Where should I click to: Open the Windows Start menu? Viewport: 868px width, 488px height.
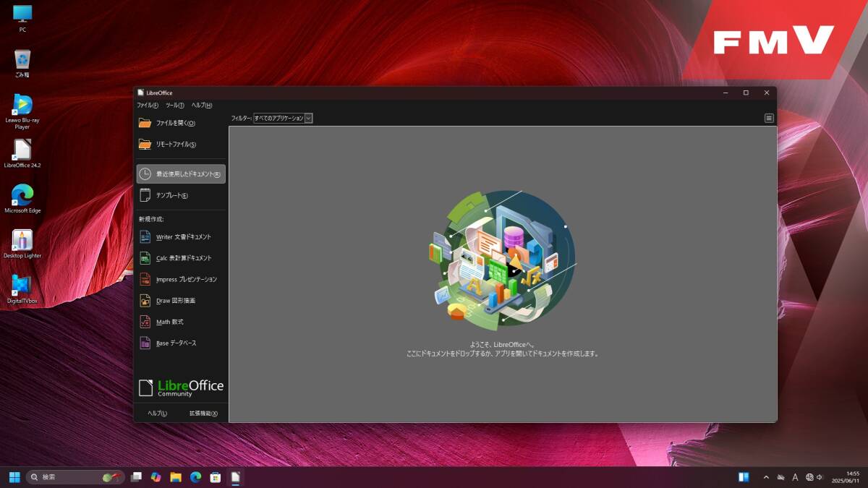[14, 477]
